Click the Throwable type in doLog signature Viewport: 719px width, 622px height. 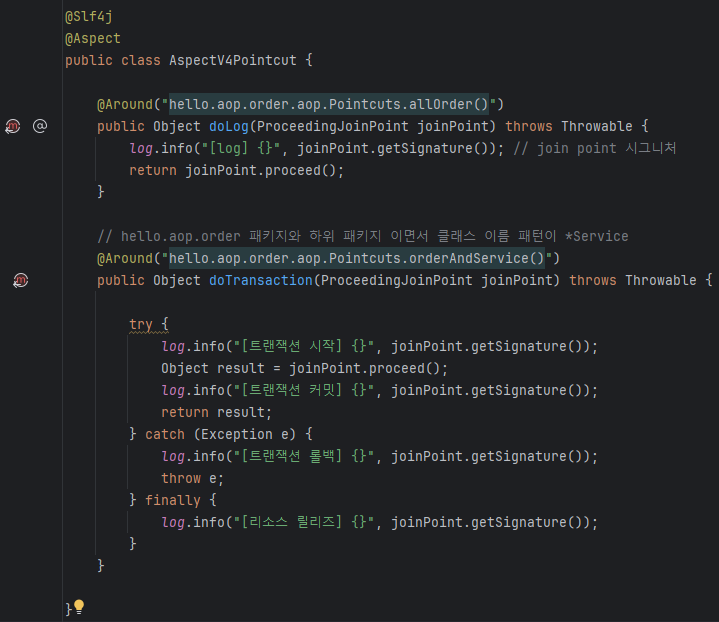(597, 126)
